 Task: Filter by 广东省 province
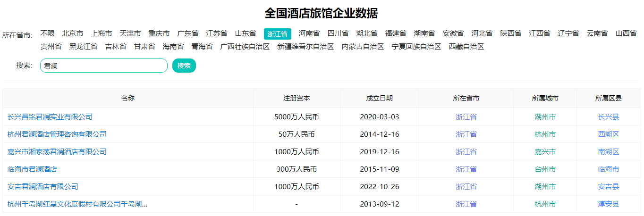coord(188,33)
